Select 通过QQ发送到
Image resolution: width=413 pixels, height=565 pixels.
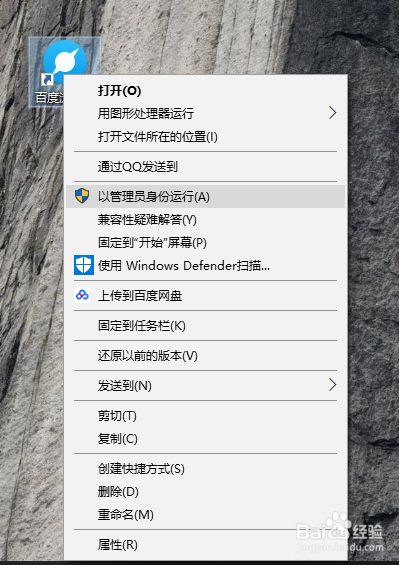point(205,166)
